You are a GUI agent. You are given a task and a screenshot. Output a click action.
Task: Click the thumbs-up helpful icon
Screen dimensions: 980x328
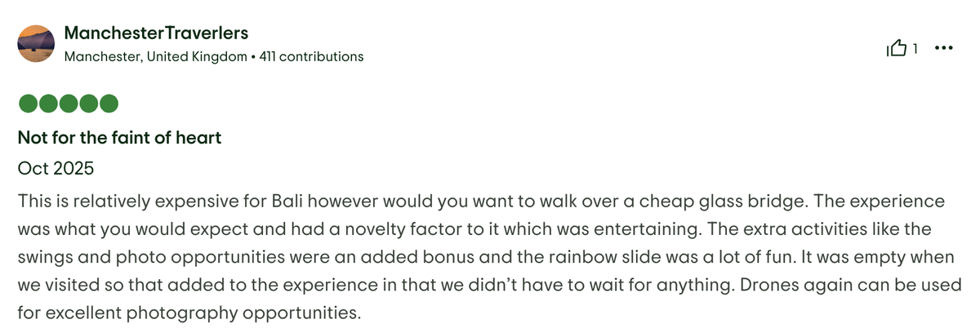point(896,49)
